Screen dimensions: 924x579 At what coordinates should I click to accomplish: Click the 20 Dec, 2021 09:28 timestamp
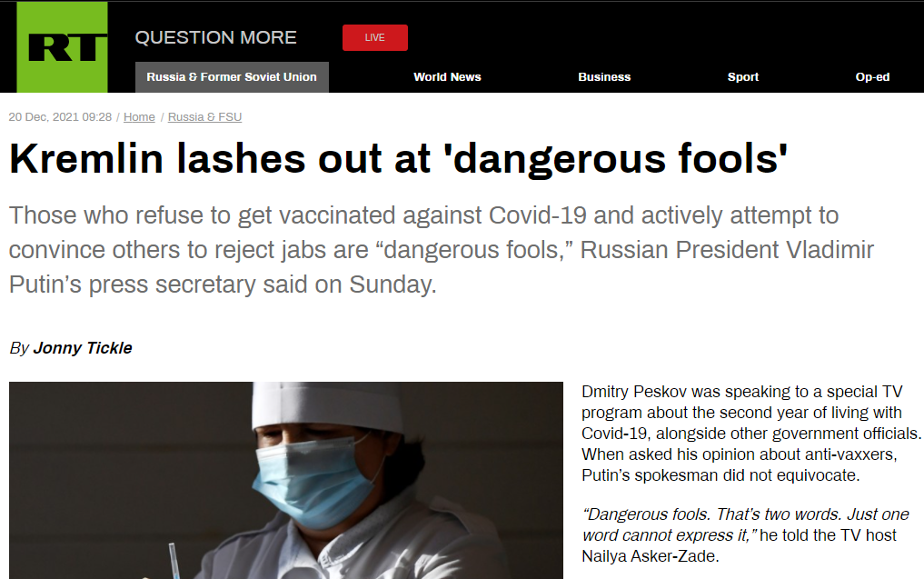point(60,116)
